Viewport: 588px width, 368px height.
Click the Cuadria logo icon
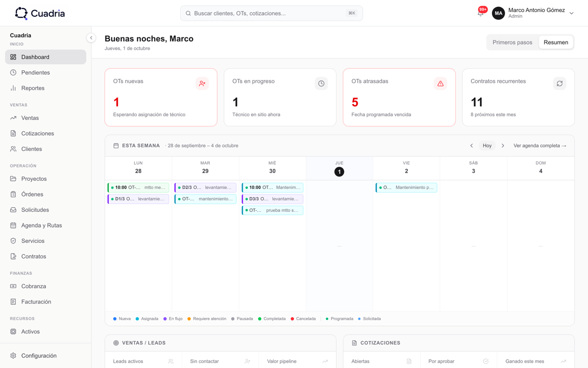click(22, 13)
